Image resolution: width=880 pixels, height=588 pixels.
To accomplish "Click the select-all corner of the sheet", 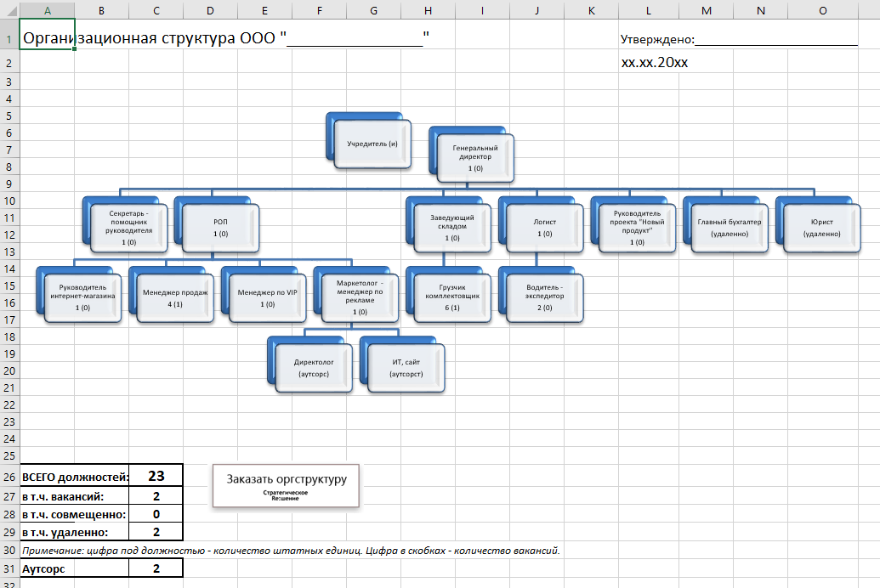I will [9, 10].
